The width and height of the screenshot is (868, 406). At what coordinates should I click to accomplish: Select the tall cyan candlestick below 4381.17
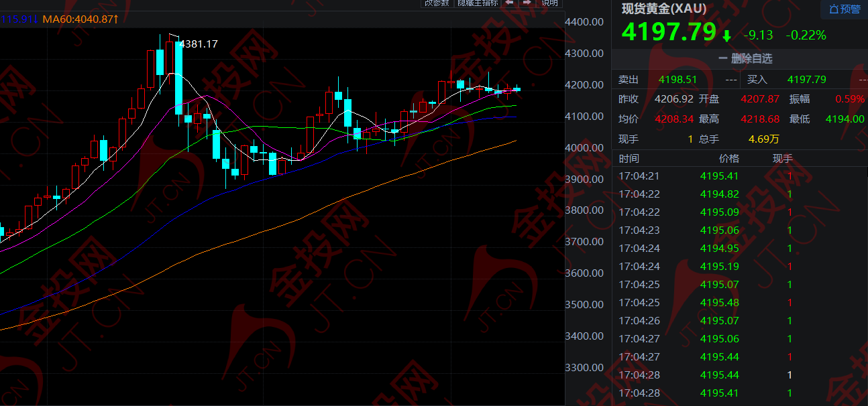(x=179, y=77)
